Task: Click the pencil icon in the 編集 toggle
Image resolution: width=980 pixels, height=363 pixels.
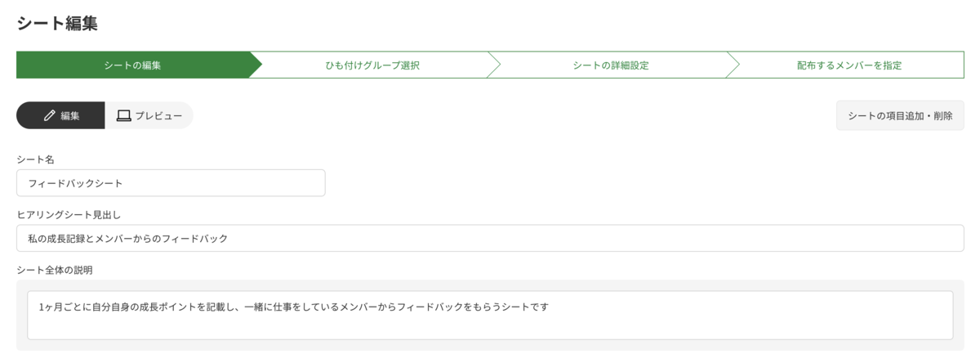Action: click(x=49, y=116)
